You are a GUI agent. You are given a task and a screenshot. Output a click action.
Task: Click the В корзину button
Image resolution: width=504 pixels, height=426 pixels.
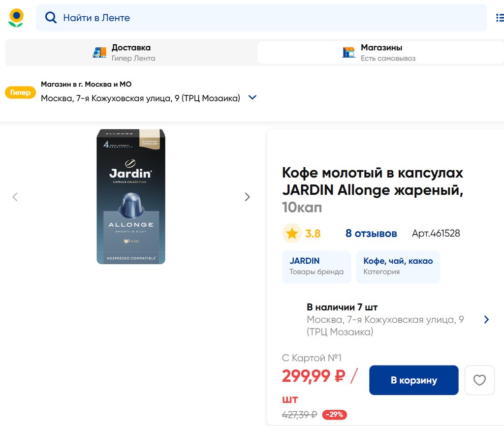(x=413, y=380)
